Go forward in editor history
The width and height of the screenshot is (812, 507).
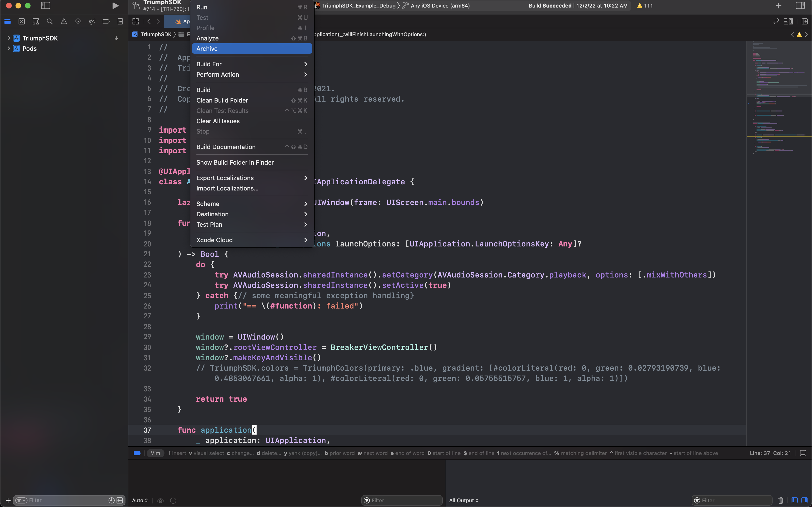[x=158, y=21]
